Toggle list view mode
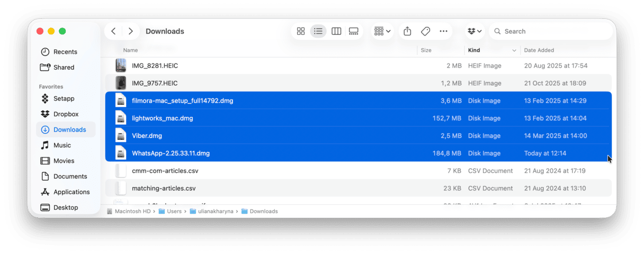Screen dimensions: 644x254 pyautogui.click(x=318, y=31)
